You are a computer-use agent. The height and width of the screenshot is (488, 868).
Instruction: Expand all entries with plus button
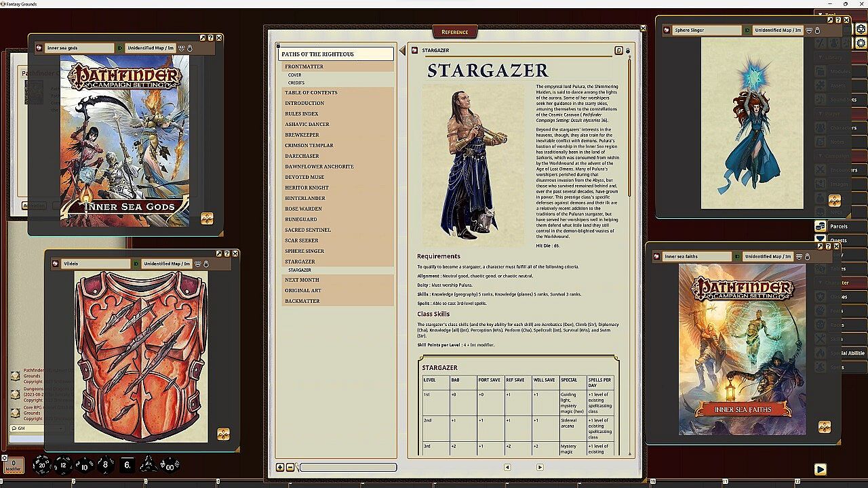(280, 467)
